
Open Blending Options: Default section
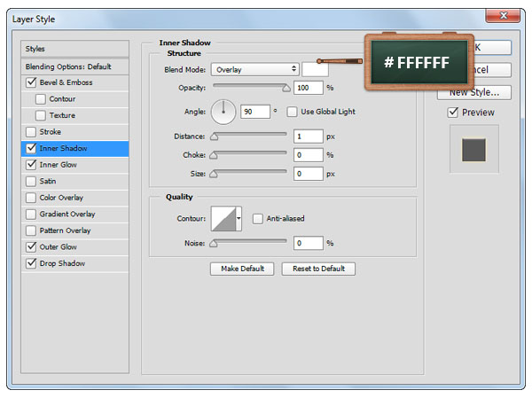pyautogui.click(x=68, y=66)
